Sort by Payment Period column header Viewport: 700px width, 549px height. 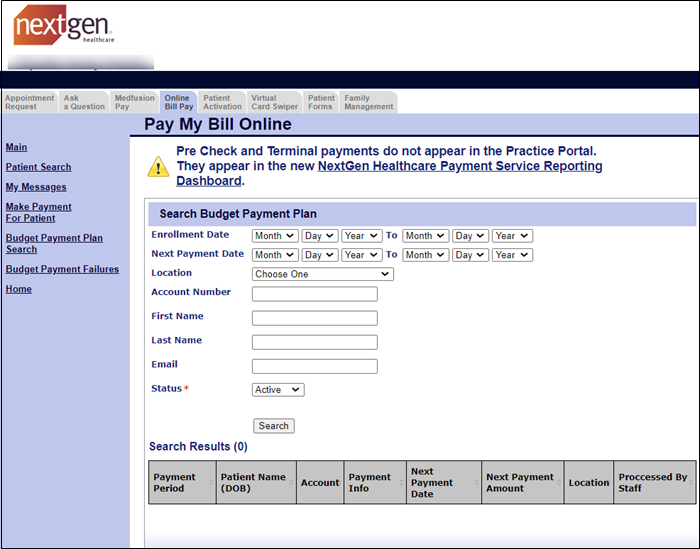point(182,482)
